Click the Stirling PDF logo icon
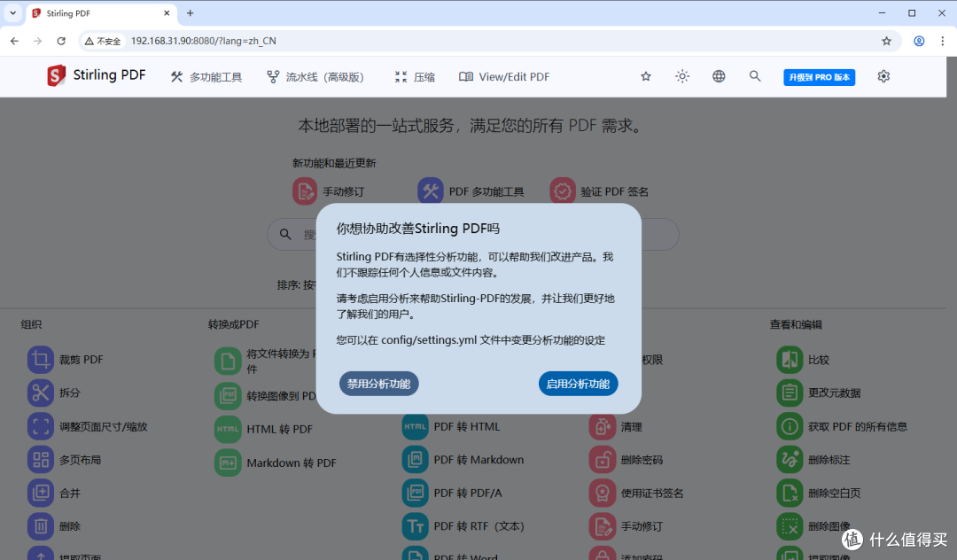The image size is (957, 560). click(x=56, y=75)
